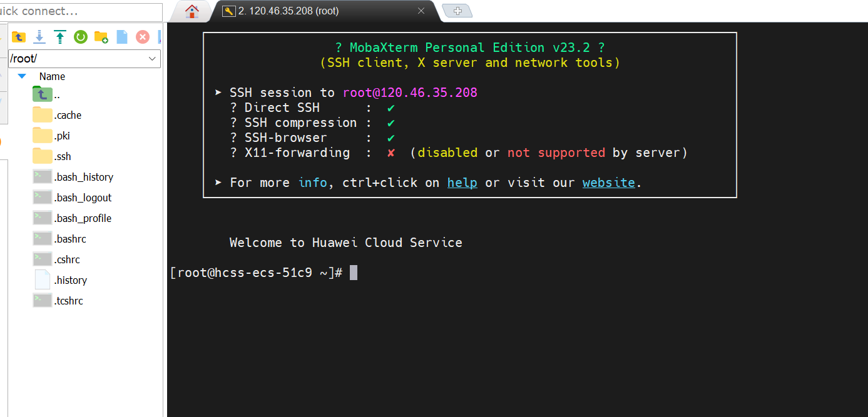This screenshot has height=417, width=868.
Task: Open a new tab with plus button
Action: pyautogui.click(x=457, y=11)
